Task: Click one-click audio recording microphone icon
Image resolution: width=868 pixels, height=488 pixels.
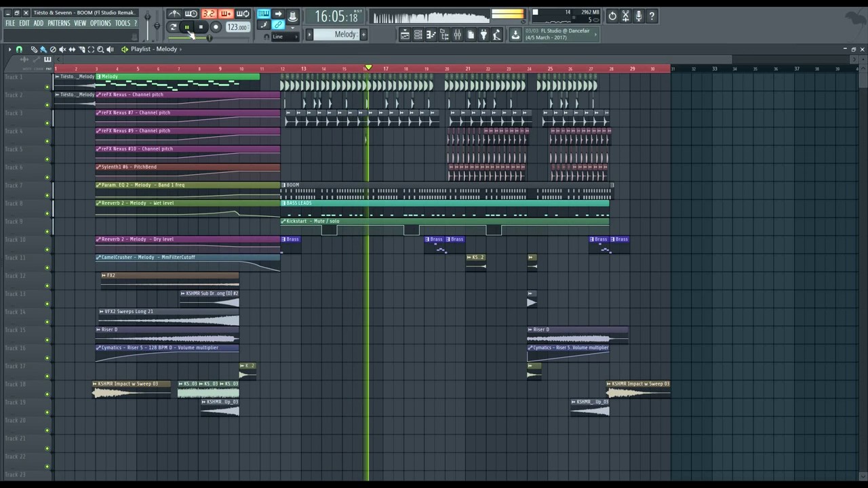Action: pos(638,16)
